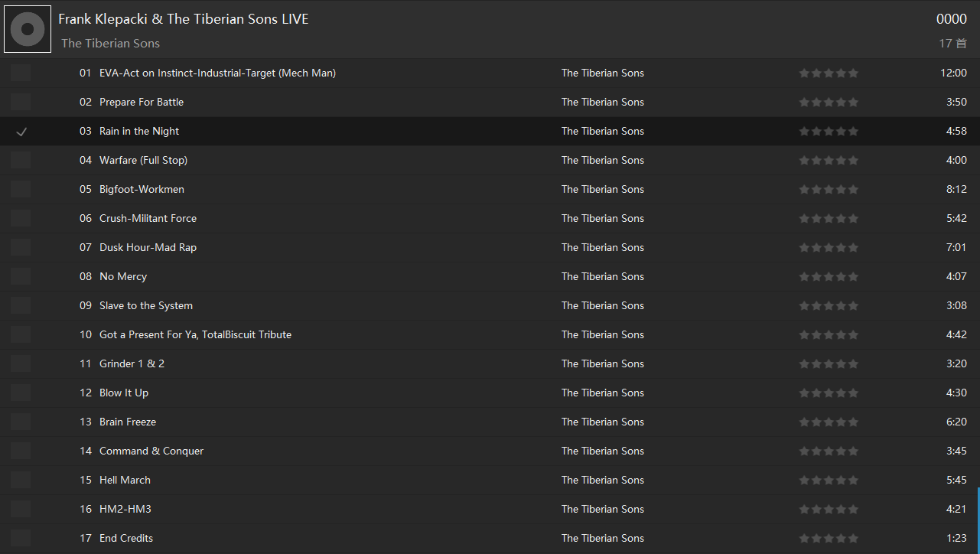The width and height of the screenshot is (980, 554).
Task: Give 'Warfare (Full Stop)' five stars
Action: [853, 161]
